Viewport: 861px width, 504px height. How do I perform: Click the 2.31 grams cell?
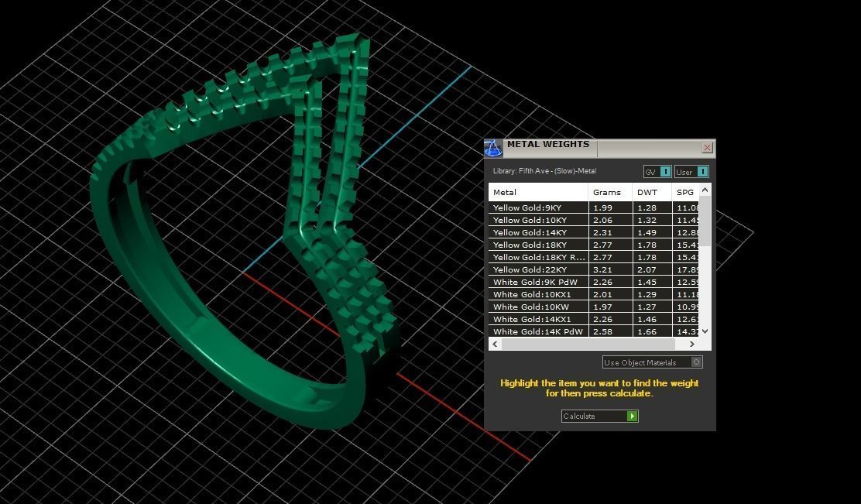click(611, 232)
